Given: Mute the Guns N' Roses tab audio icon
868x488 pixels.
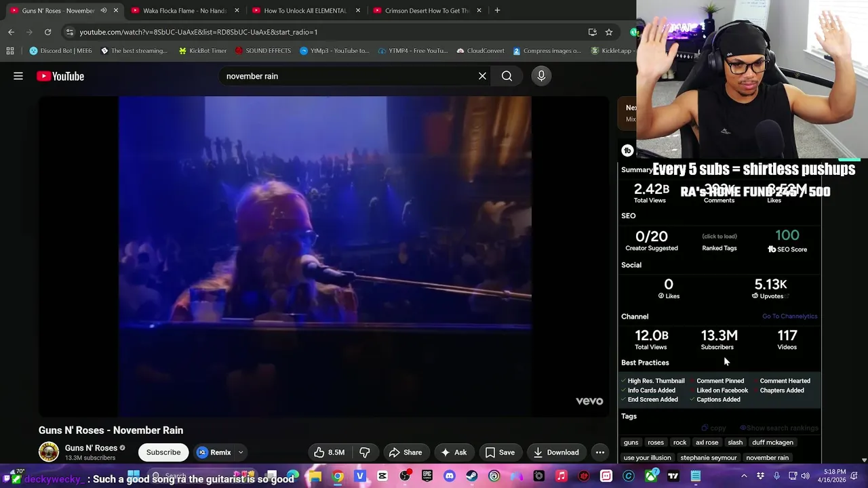Looking at the screenshot, I should tap(103, 10).
